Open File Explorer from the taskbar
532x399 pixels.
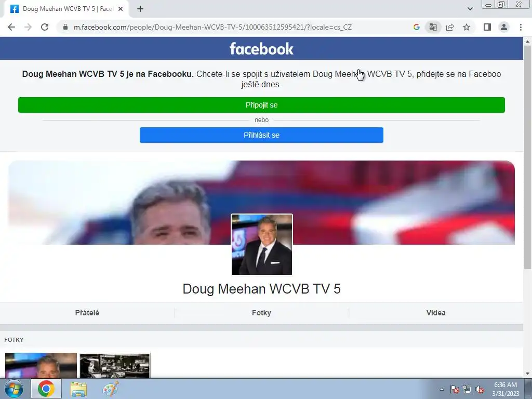pos(78,389)
